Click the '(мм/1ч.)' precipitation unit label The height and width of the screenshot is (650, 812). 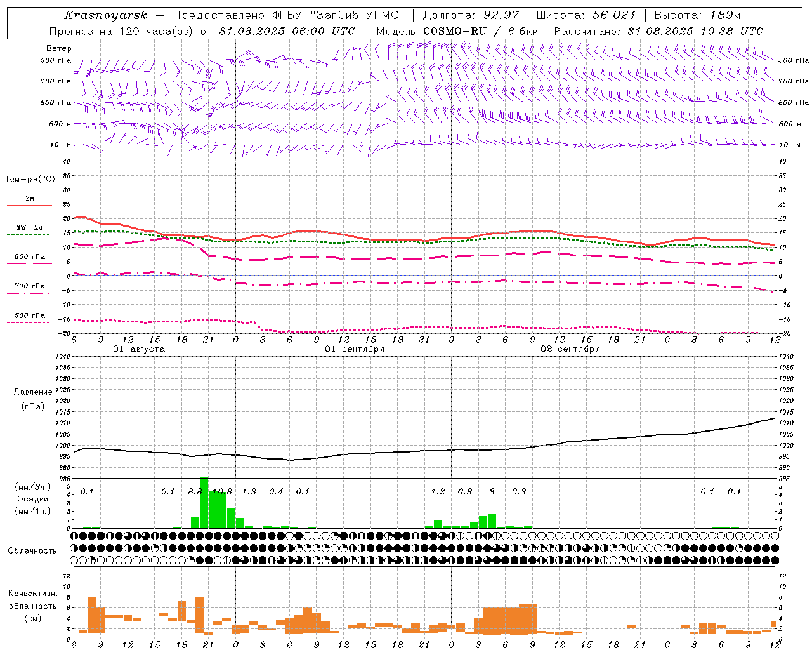click(33, 511)
